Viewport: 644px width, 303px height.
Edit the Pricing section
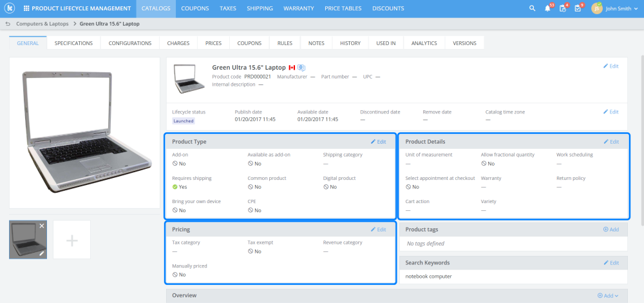click(378, 230)
